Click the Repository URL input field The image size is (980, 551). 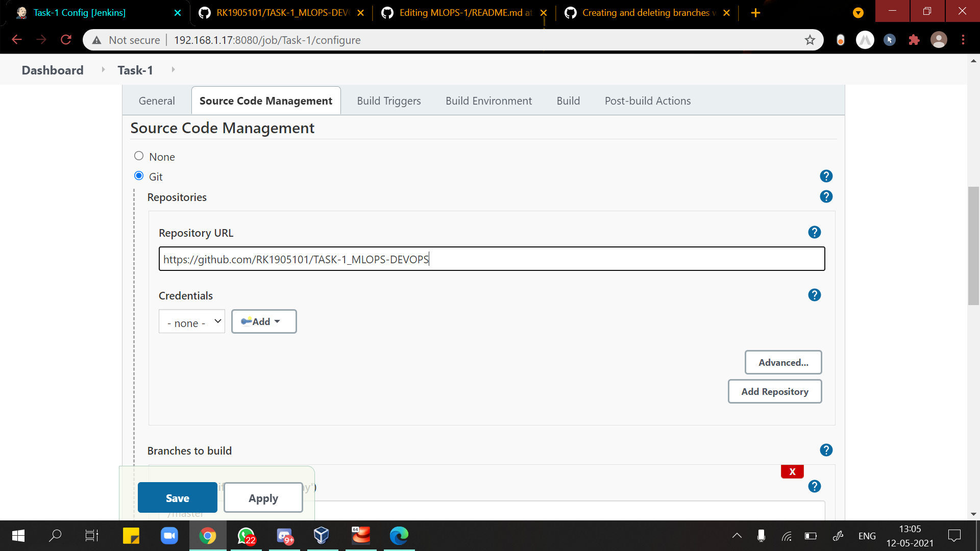(492, 259)
